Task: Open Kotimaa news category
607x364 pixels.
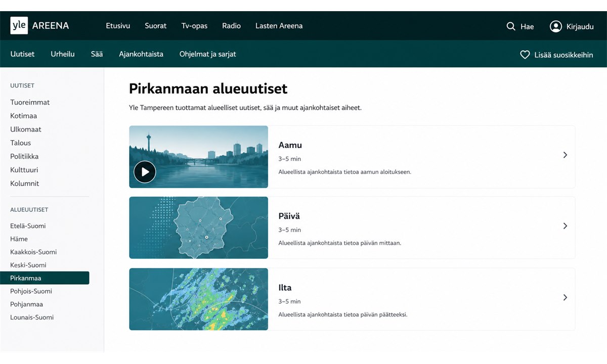Action: coord(23,116)
